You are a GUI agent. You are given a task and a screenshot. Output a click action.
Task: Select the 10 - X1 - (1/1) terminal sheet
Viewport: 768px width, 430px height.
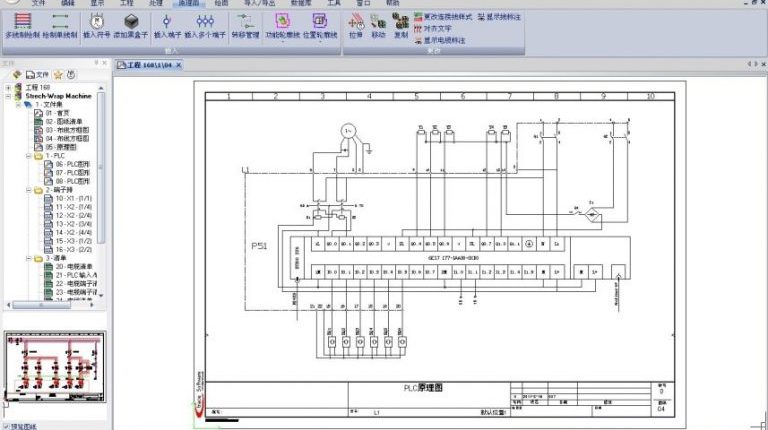click(x=73, y=198)
